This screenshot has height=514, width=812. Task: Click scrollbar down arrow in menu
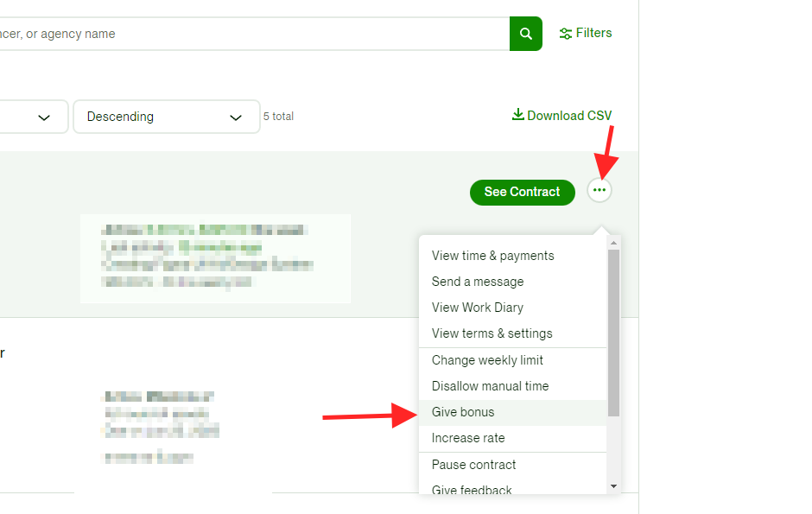(x=613, y=486)
